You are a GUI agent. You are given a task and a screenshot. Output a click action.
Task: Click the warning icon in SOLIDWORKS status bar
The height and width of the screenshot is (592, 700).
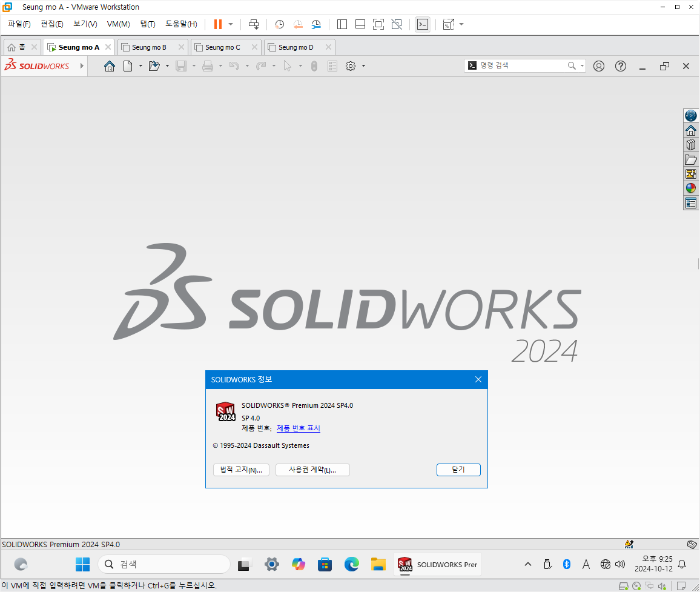[629, 544]
